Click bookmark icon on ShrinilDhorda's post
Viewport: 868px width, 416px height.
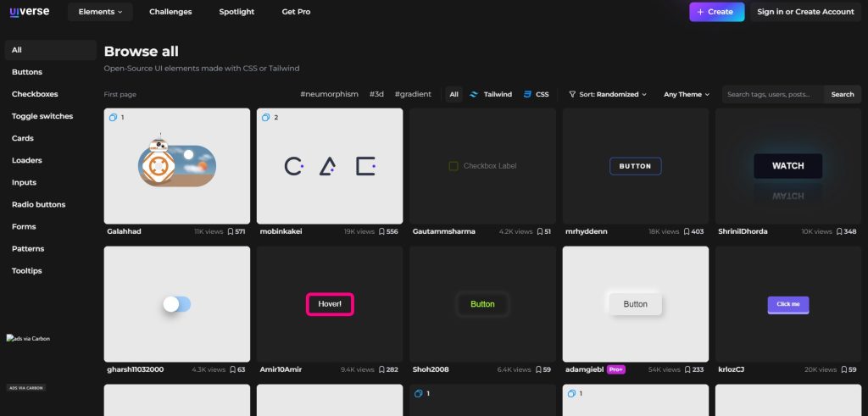840,232
